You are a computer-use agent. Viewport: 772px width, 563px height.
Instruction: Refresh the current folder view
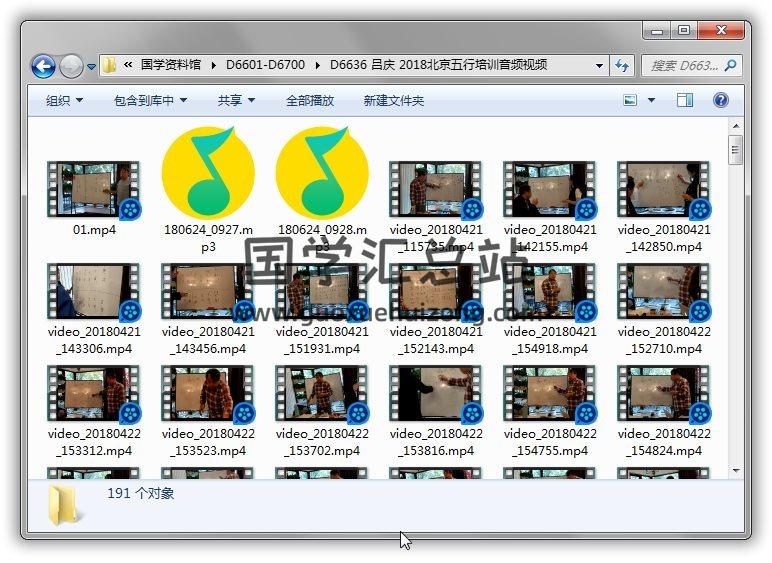pos(622,65)
